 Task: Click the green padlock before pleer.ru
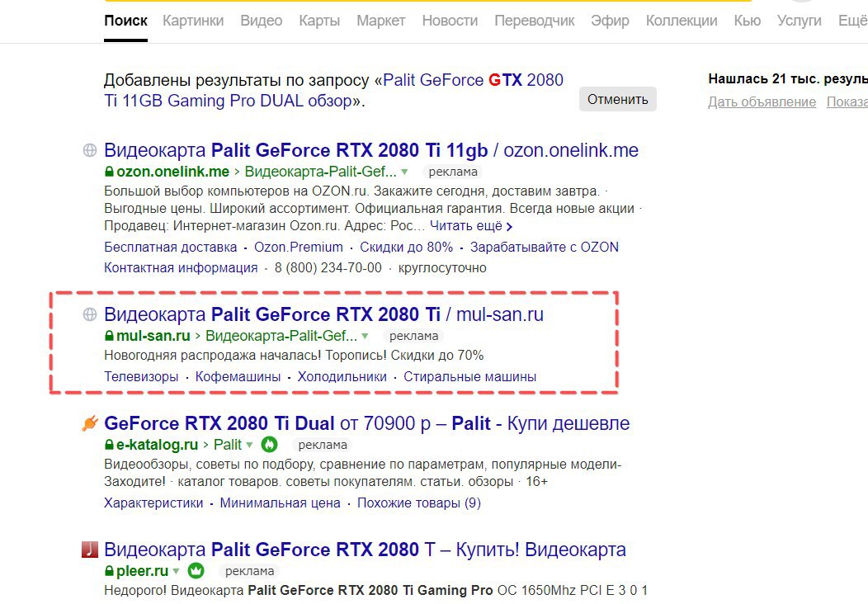click(109, 571)
